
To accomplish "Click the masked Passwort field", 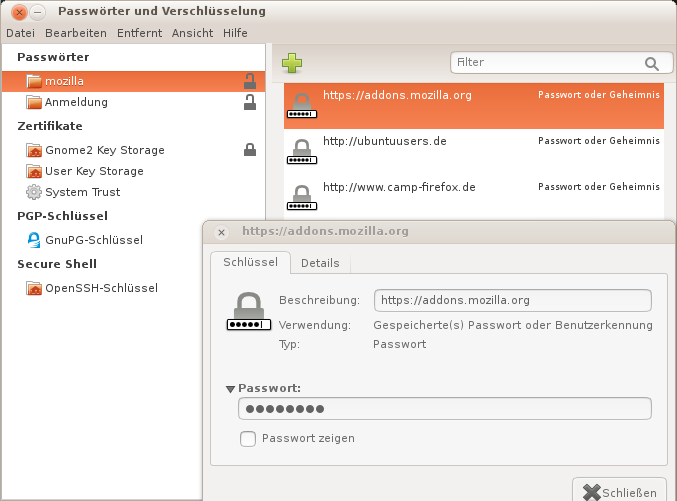I will click(x=445, y=408).
